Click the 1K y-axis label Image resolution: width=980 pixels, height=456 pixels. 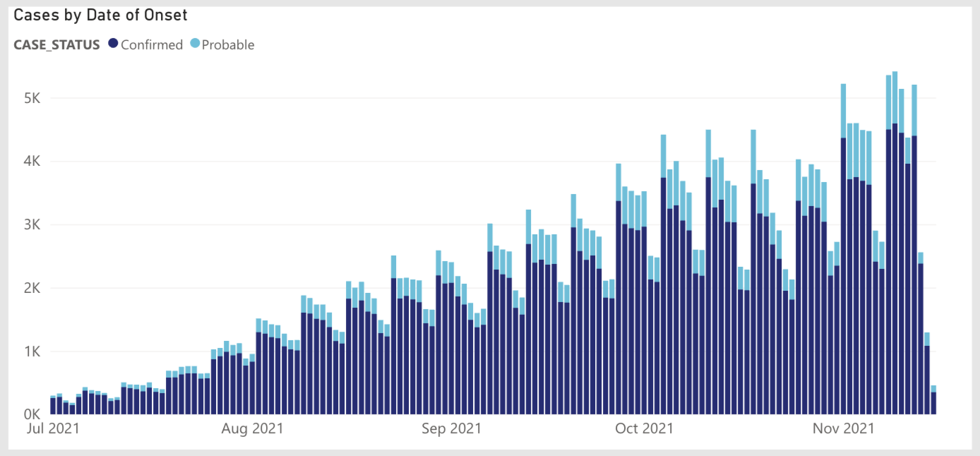tap(33, 352)
